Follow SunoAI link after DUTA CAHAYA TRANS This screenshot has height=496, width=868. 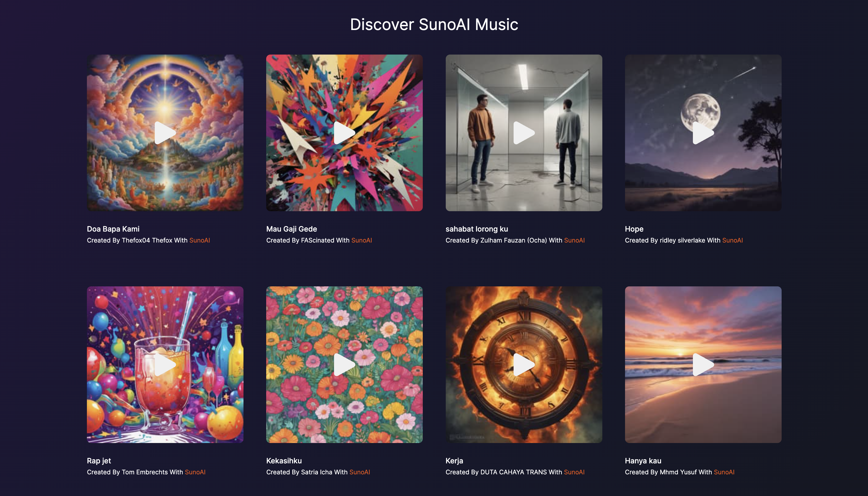click(574, 472)
